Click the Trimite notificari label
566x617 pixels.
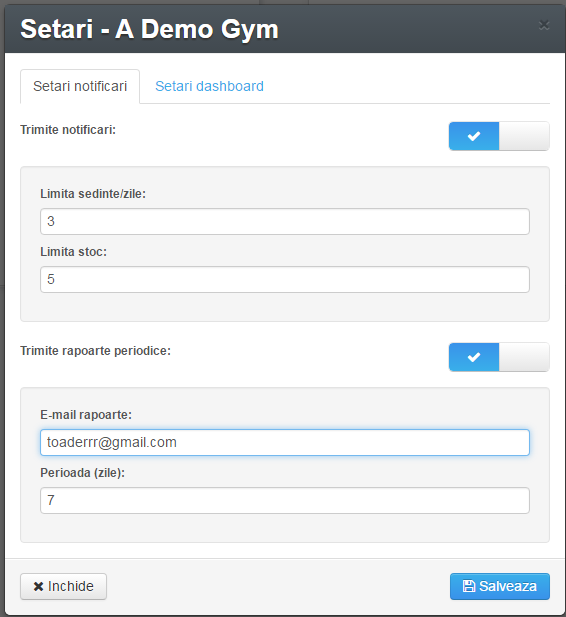click(68, 130)
